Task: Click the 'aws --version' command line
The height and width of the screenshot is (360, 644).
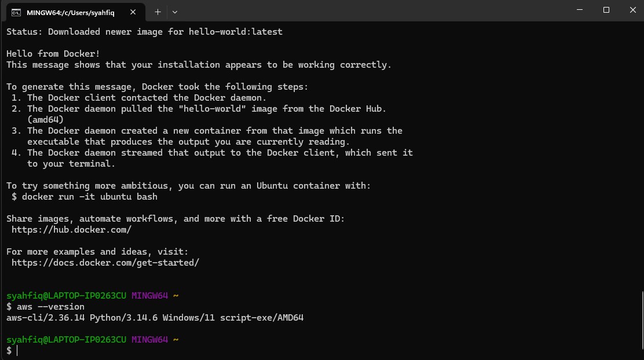Action: pos(45,307)
